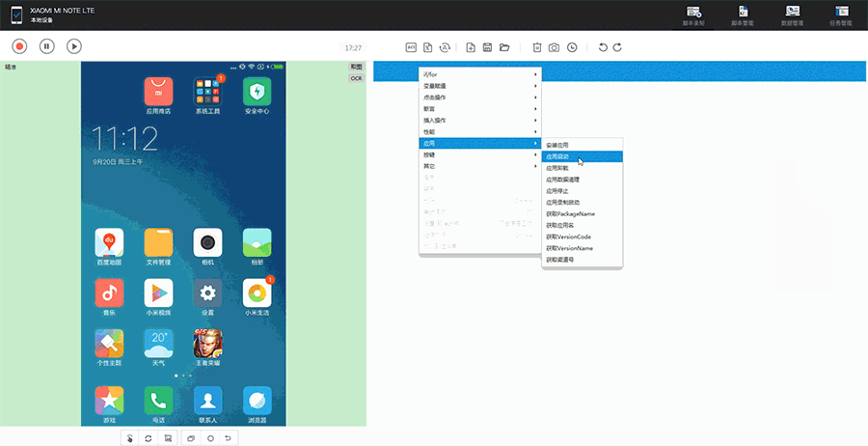Click the trash delete icon in toolbar

coord(536,47)
